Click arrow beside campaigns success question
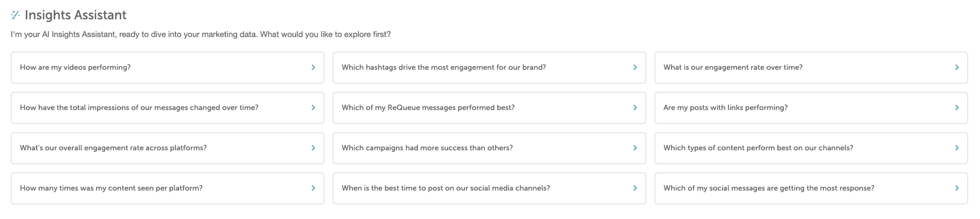Screen dimensions: 980x219 tap(635, 148)
